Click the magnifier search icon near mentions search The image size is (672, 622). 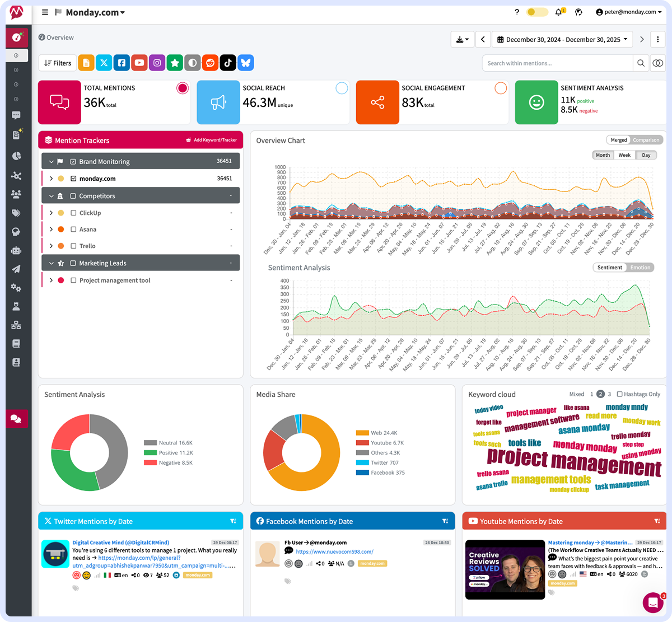point(641,63)
